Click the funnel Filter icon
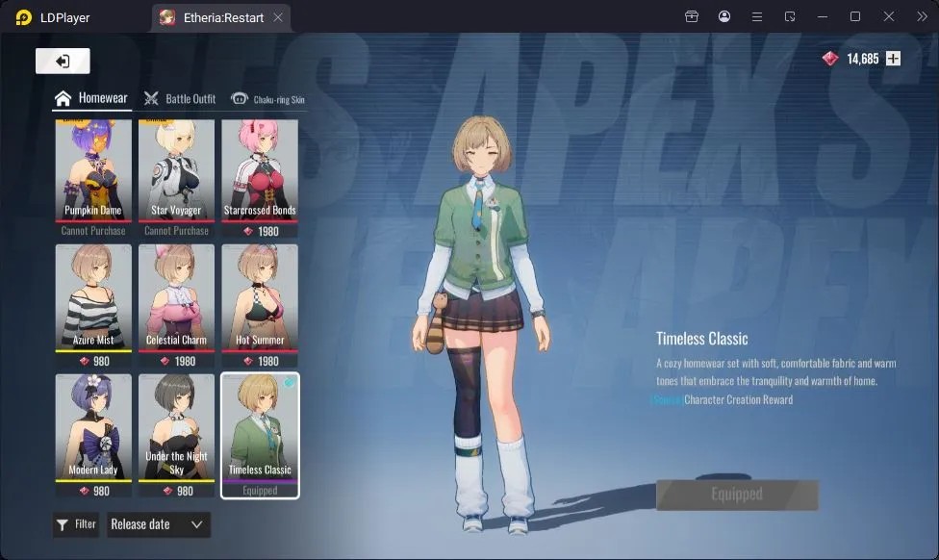939x560 pixels. 63,525
